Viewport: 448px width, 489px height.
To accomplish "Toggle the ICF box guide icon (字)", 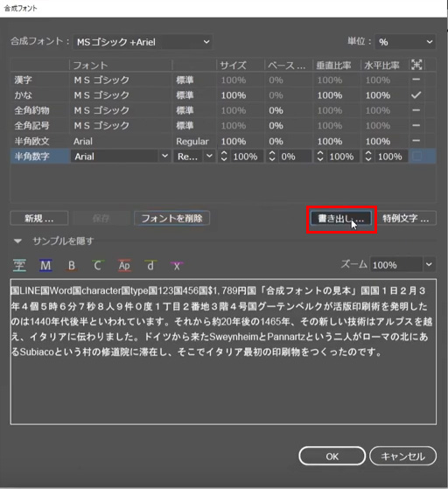I will (19, 265).
